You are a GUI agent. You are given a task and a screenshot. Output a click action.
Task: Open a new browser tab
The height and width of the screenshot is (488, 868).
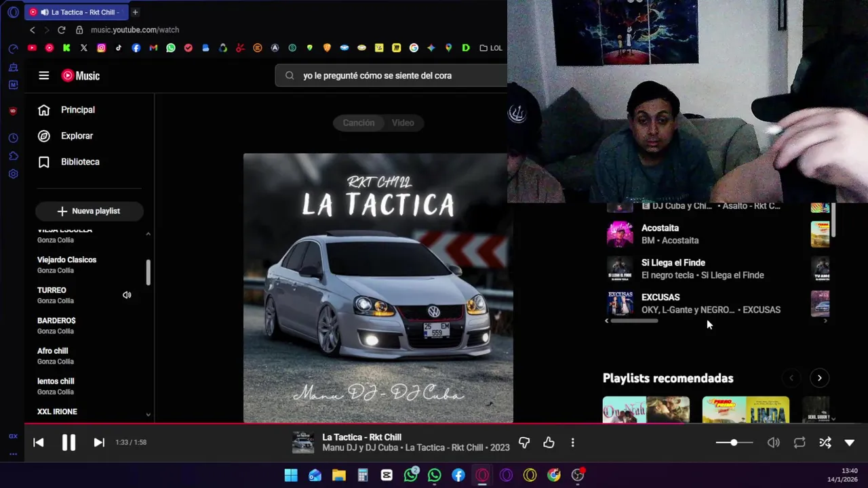[x=135, y=12]
